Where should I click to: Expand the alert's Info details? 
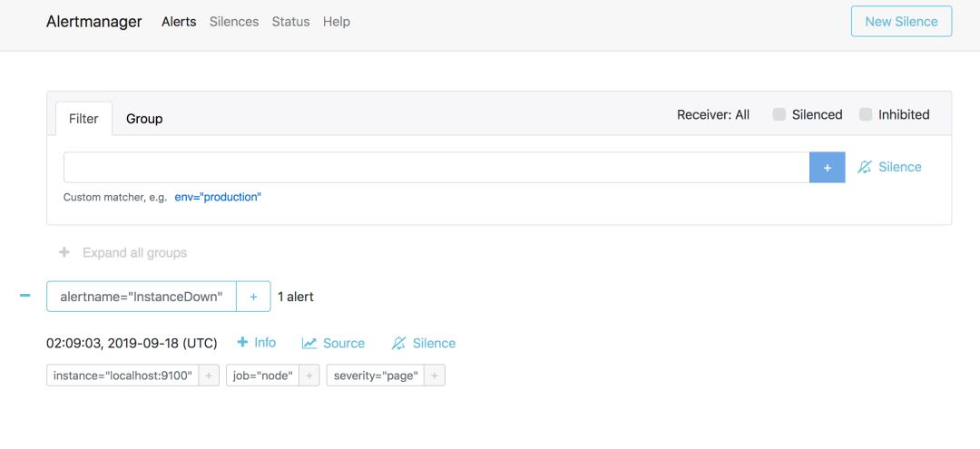pyautogui.click(x=256, y=342)
